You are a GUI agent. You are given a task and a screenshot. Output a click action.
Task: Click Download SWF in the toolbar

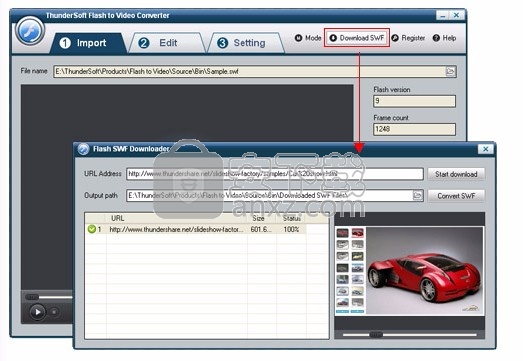coord(357,38)
